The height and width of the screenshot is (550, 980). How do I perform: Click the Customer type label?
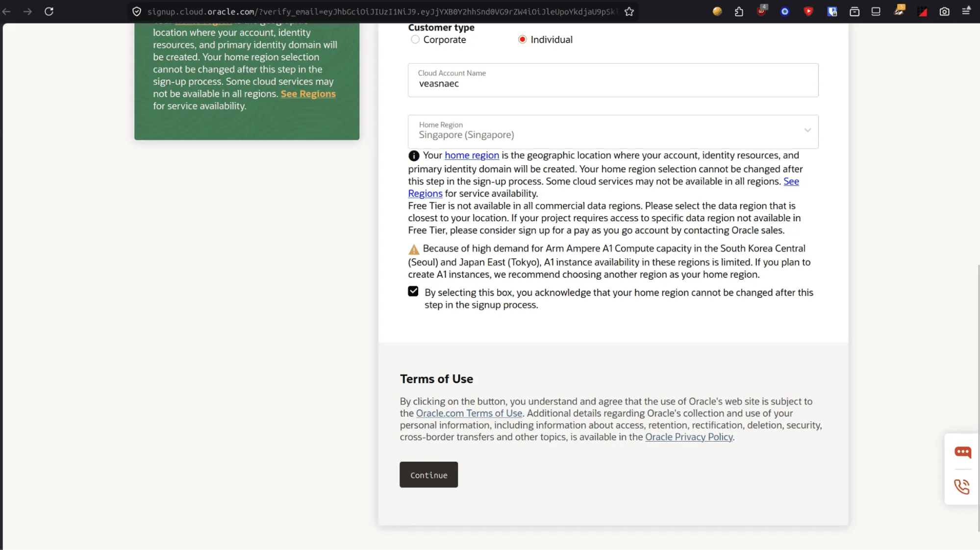pyautogui.click(x=441, y=27)
